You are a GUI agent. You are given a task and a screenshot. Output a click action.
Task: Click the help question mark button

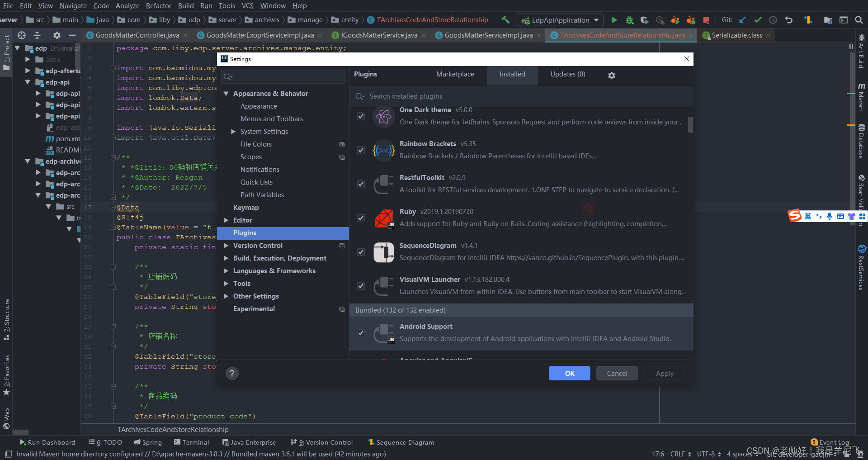click(x=232, y=373)
